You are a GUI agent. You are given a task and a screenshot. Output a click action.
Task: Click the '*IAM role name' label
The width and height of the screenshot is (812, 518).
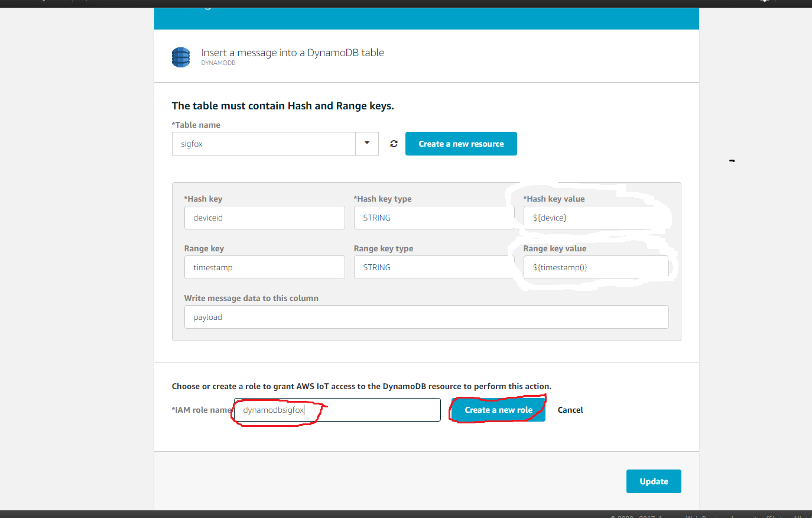pyautogui.click(x=202, y=410)
